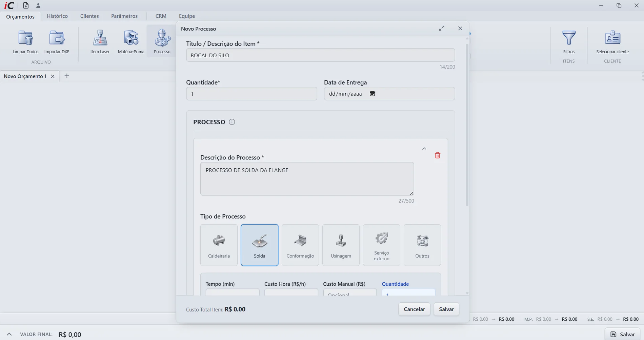The height and width of the screenshot is (340, 644).
Task: Click the new document icon in title bar
Action: [26, 5]
